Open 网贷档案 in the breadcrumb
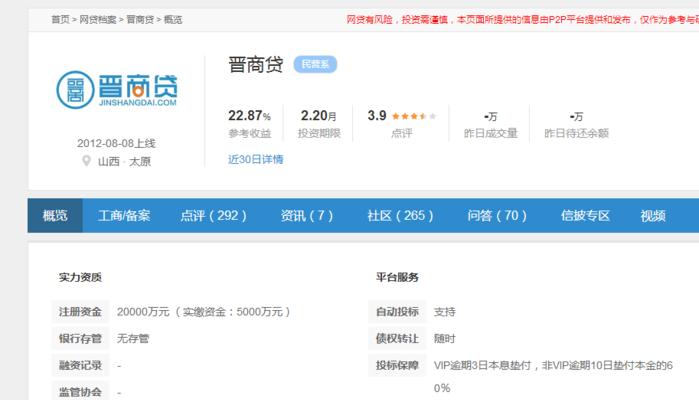Viewport: 699px width, 400px height. 98,20
